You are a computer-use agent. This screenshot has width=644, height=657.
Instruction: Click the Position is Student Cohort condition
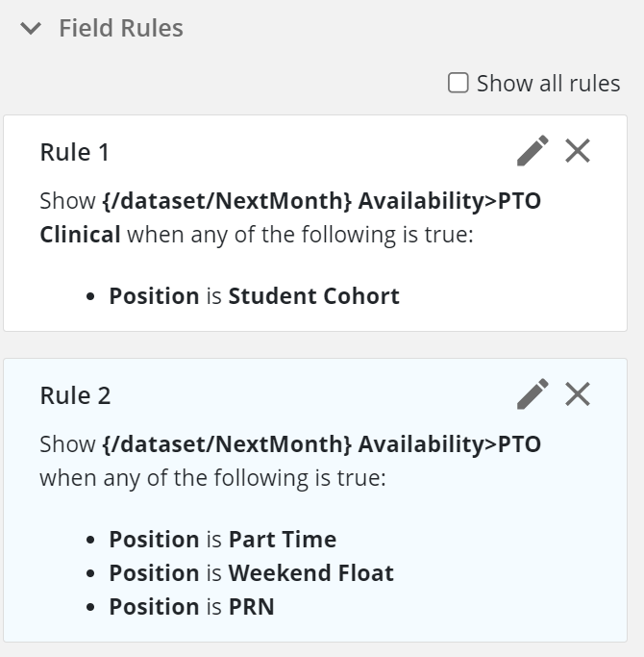pos(254,296)
